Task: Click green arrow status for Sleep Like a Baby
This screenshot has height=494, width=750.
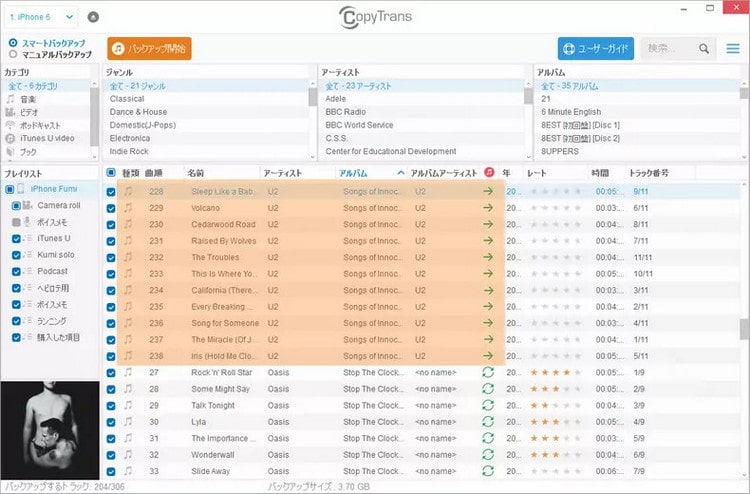Action: (488, 191)
